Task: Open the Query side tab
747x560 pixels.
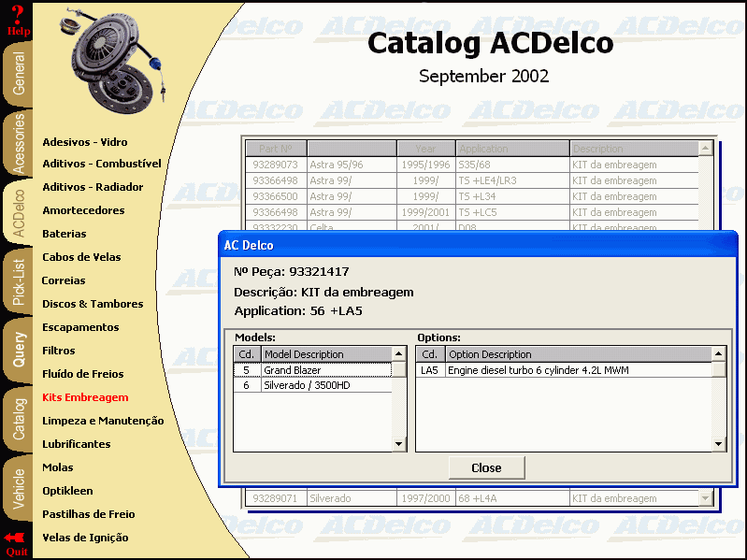Action: 18,350
